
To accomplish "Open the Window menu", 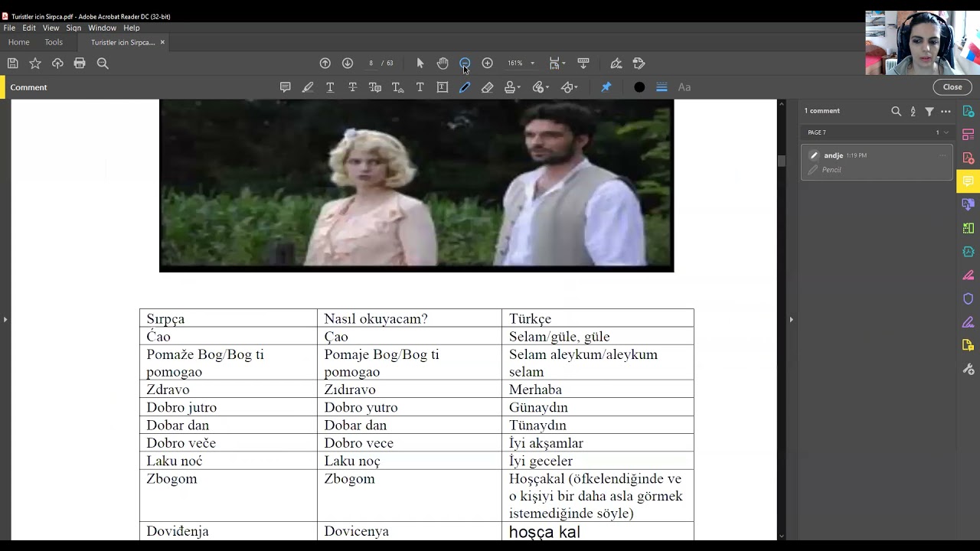I will click(102, 28).
